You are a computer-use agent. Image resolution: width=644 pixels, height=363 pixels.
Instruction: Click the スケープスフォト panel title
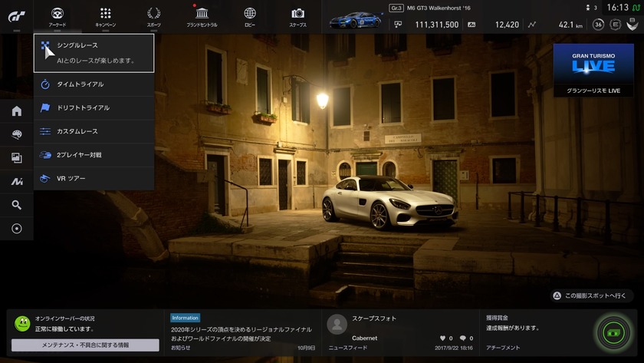374,318
